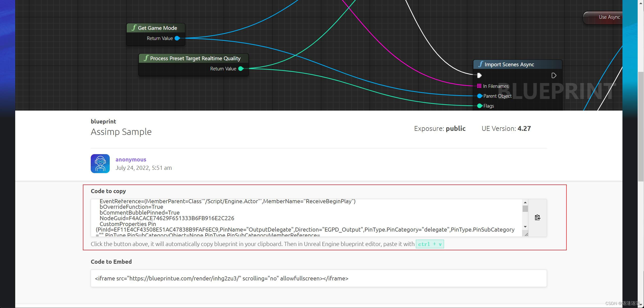
Task: Click inside the Code to copy textarea
Action: point(307,218)
